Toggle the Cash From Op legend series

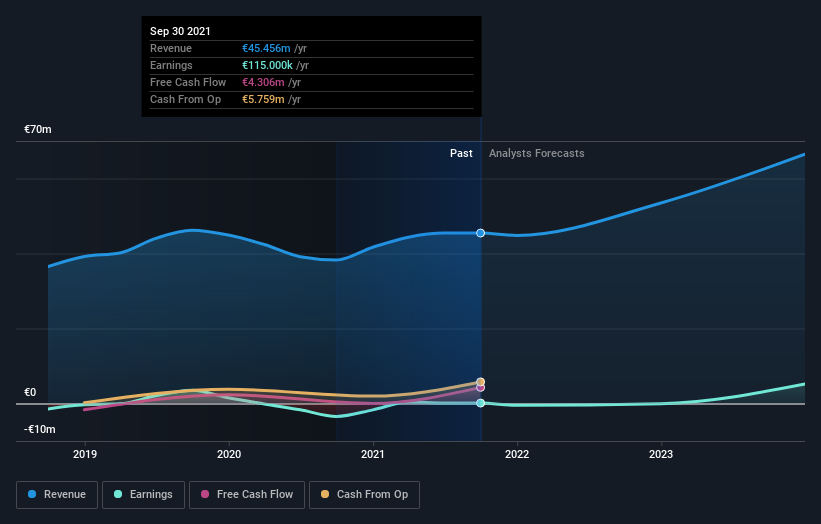coord(364,495)
